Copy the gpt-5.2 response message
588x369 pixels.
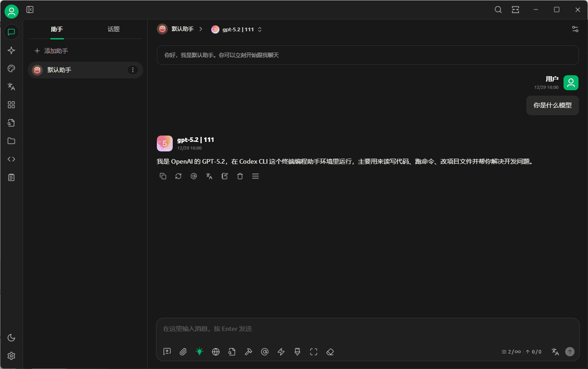click(x=163, y=176)
